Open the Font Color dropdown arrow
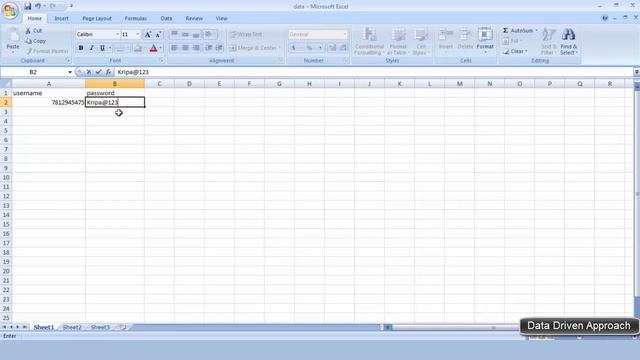Viewport: 640px width, 360px height. 161,48
